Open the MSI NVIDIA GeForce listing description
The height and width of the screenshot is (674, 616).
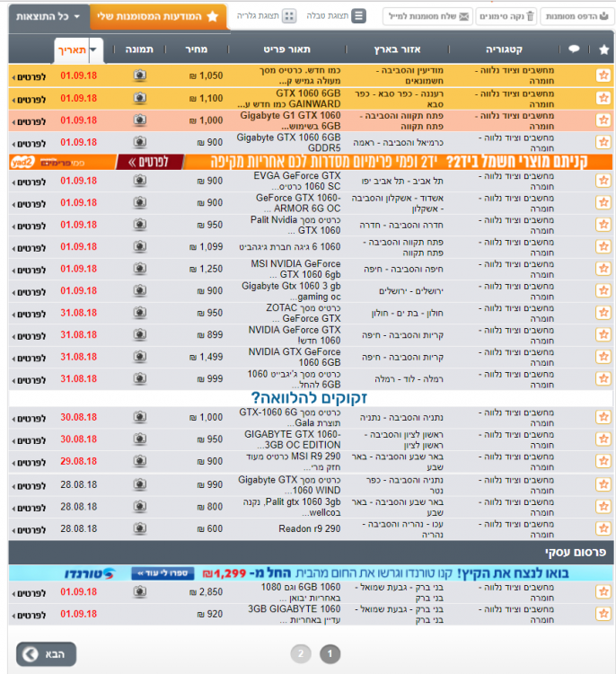tap(295, 269)
